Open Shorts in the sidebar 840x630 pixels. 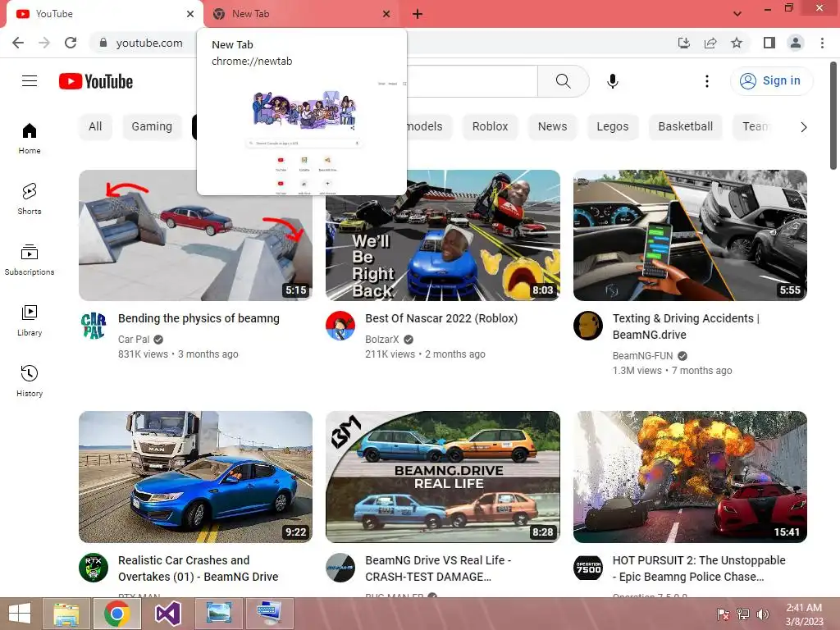[x=30, y=199]
